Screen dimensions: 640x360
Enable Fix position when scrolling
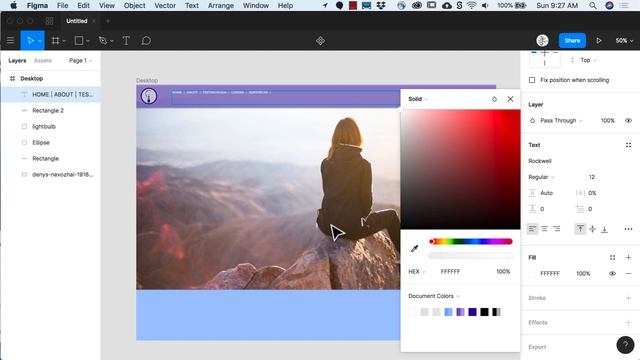click(x=532, y=80)
